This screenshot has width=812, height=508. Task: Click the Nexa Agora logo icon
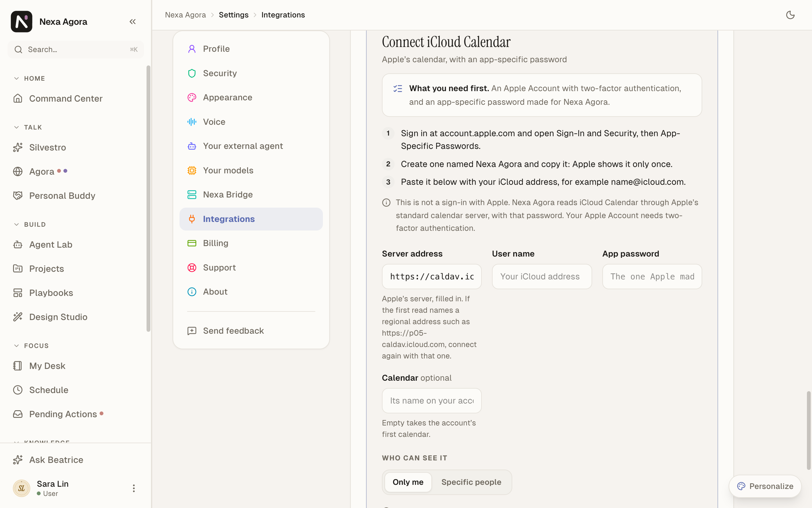[x=22, y=22]
